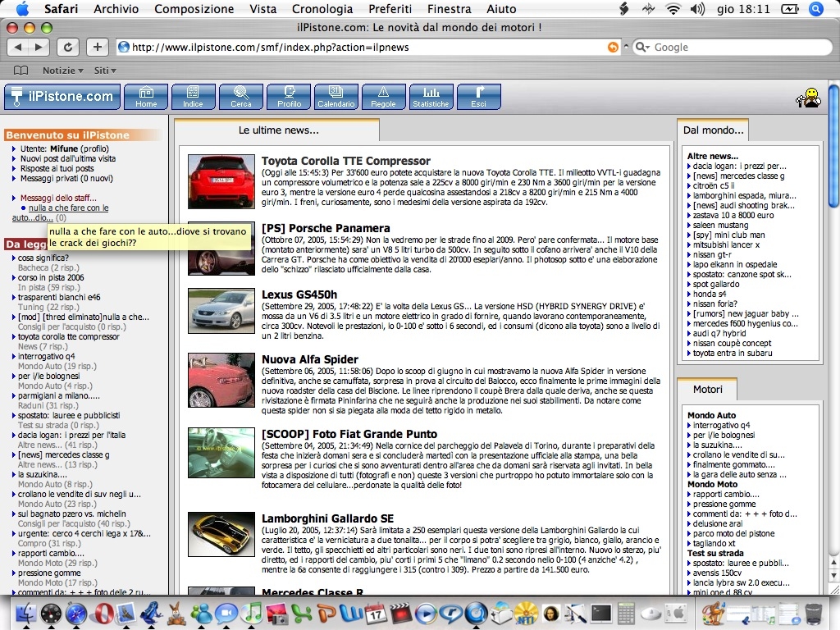Image resolution: width=840 pixels, height=630 pixels.
Task: Go to the Profilo page
Action: [289, 97]
